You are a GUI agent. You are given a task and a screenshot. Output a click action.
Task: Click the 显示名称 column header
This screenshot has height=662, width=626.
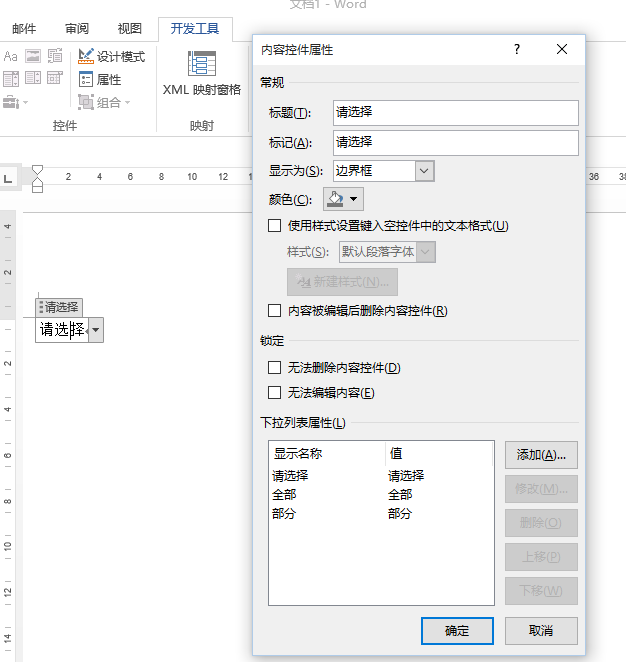tap(327, 453)
